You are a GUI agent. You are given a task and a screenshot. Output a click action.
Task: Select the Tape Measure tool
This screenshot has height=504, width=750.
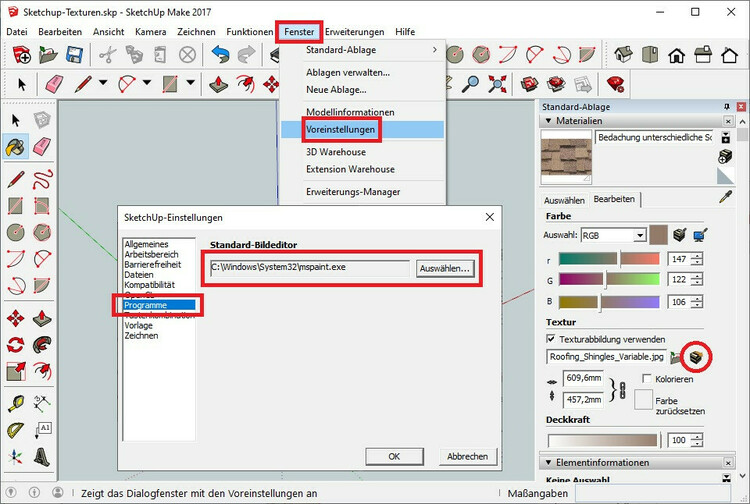15,404
